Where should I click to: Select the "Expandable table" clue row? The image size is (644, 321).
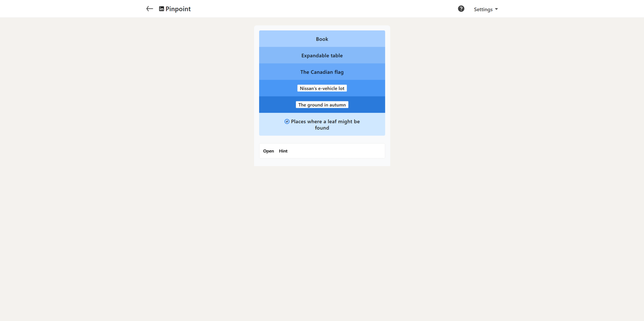[322, 56]
